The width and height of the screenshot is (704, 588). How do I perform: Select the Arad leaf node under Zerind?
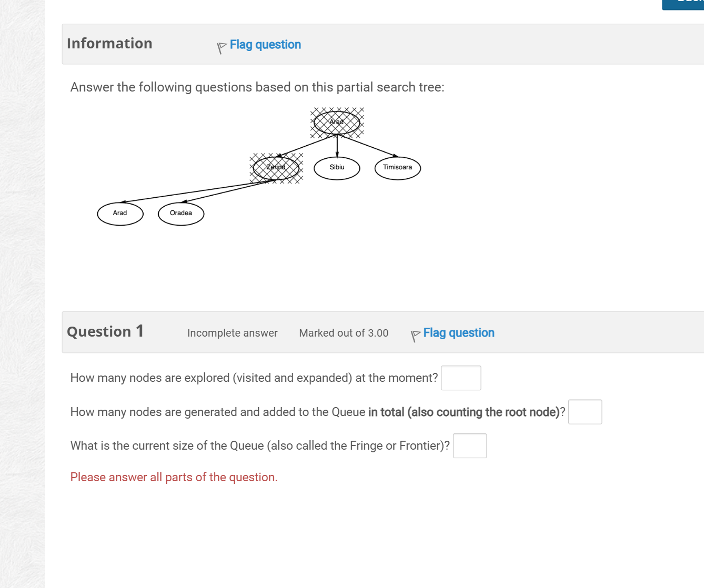[x=120, y=213]
